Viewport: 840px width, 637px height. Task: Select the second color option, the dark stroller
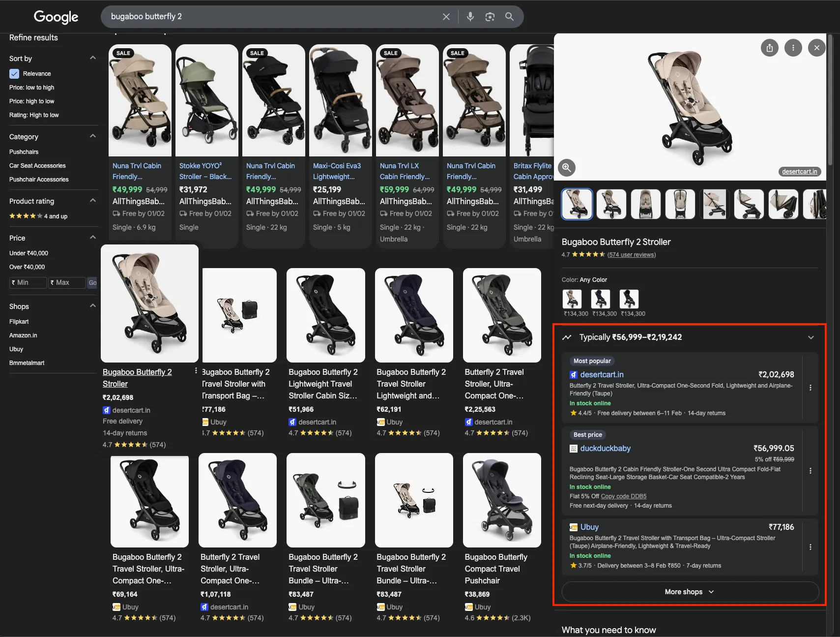(x=601, y=299)
